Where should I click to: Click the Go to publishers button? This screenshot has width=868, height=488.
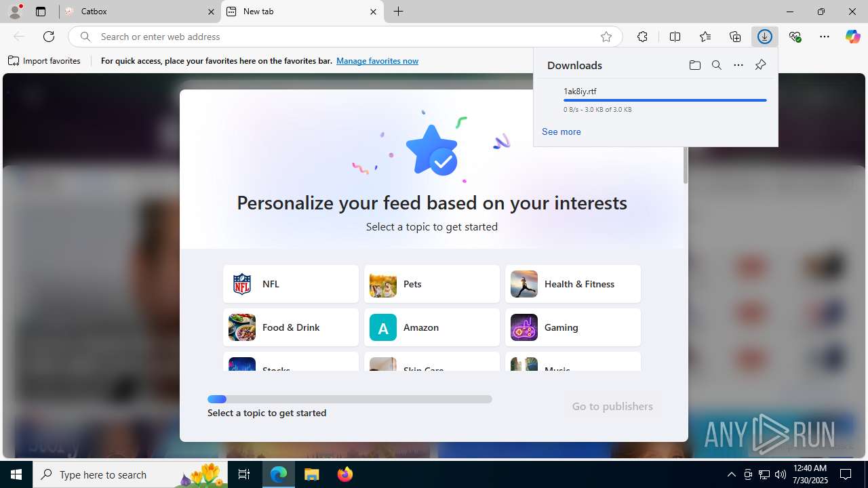(x=612, y=406)
